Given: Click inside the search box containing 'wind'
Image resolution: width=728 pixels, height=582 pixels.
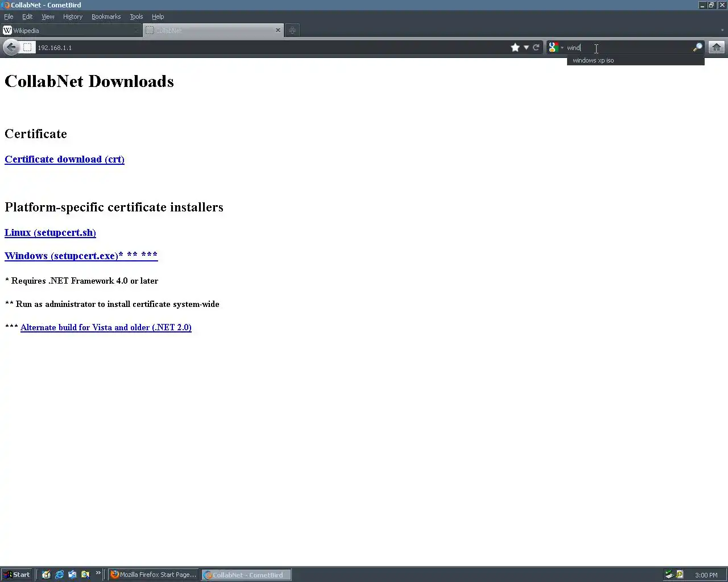Looking at the screenshot, I should point(628,48).
